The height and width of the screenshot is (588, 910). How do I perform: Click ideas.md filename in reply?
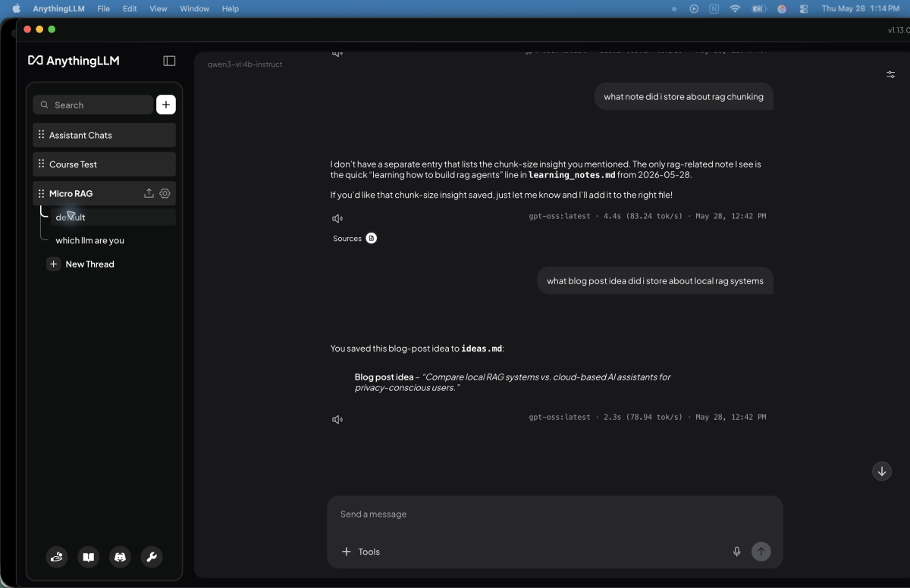[x=482, y=349]
